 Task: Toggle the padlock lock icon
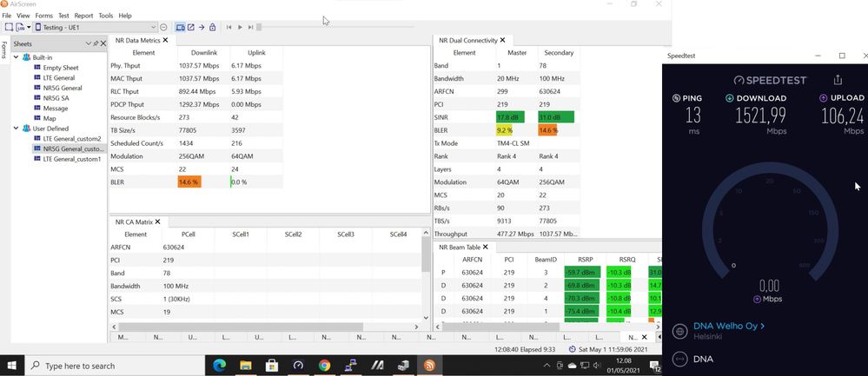pyautogui.click(x=213, y=27)
